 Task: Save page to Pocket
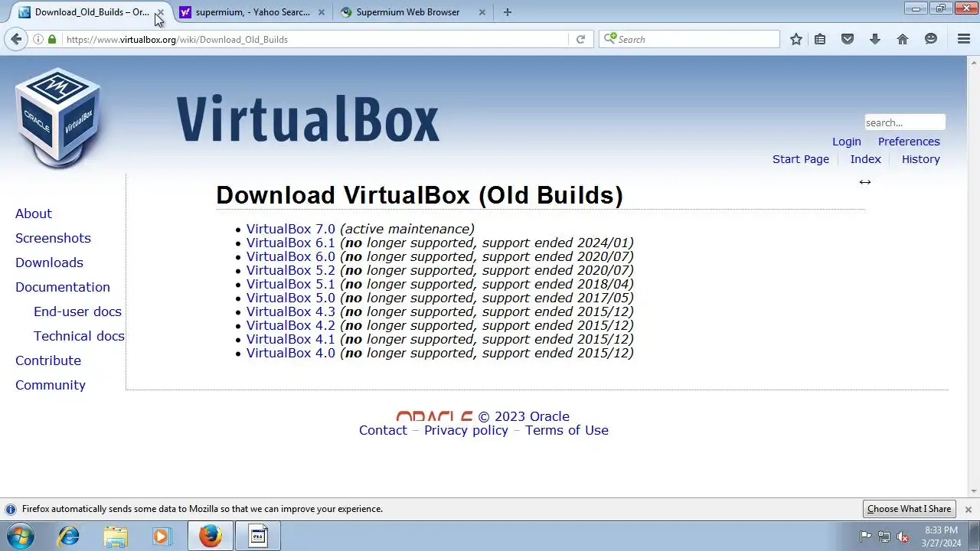tap(848, 39)
